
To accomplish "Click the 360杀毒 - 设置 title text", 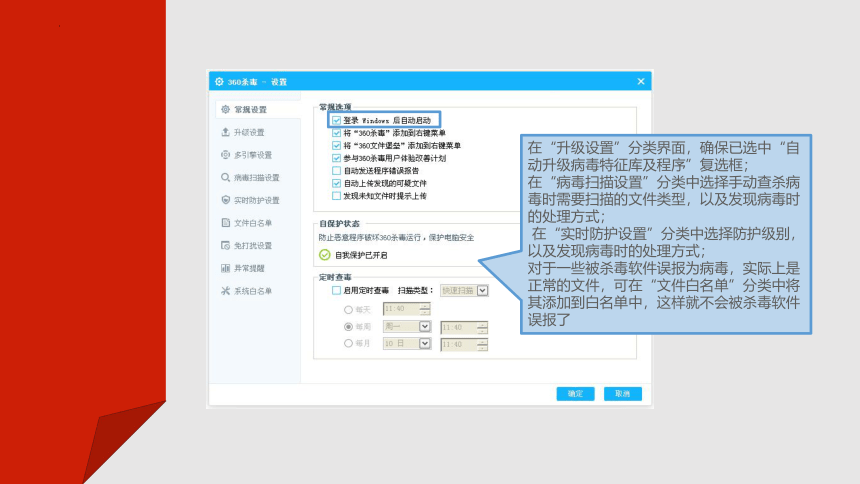I will 257,82.
